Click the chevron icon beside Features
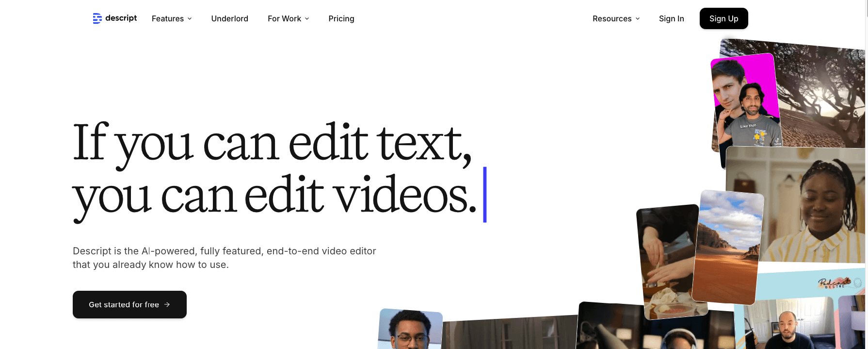Viewport: 868px width, 349px height. (190, 19)
